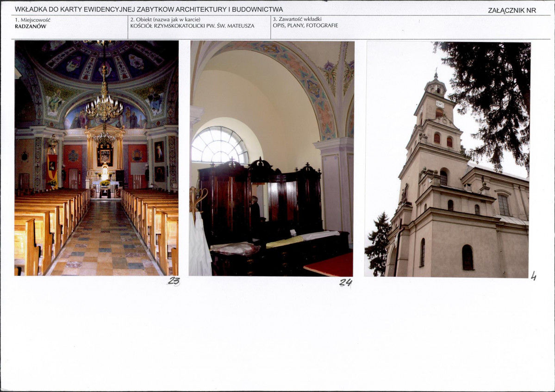Select the 'RADZANÓW' locality value
Viewport: 555px width, 392px height.
31,26
